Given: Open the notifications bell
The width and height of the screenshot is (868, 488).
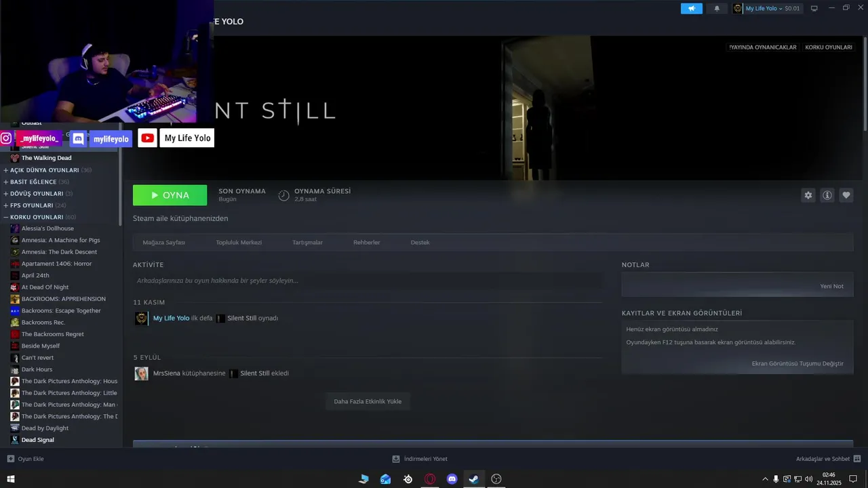Looking at the screenshot, I should tap(717, 8).
